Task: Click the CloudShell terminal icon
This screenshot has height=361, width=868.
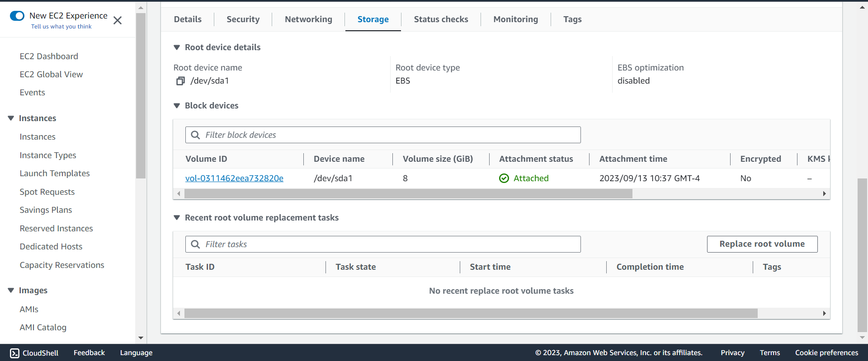Action: tap(14, 353)
